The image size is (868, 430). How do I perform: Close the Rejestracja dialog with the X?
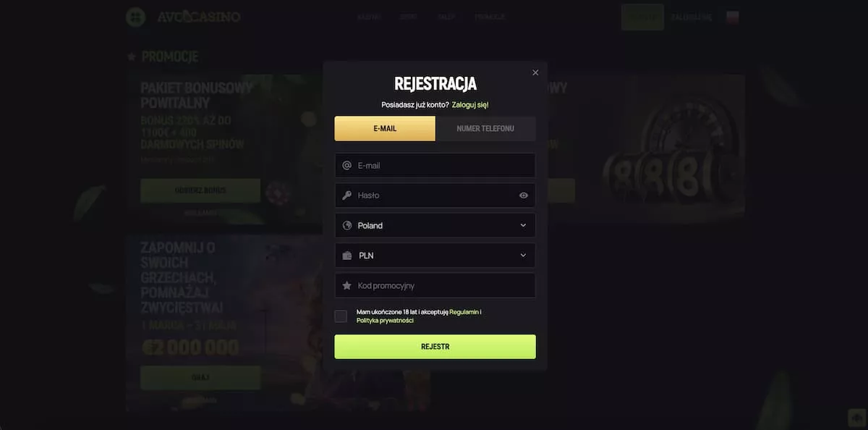click(535, 72)
